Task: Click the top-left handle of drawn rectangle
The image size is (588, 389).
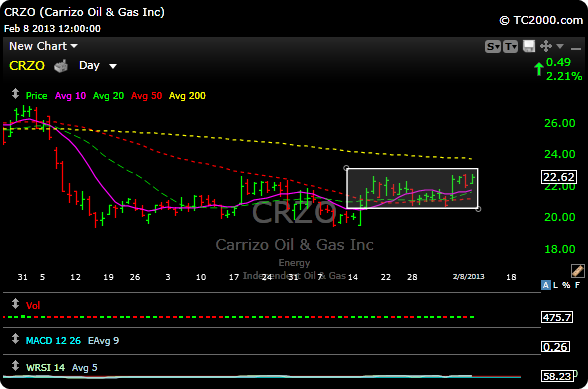Action: (x=346, y=168)
